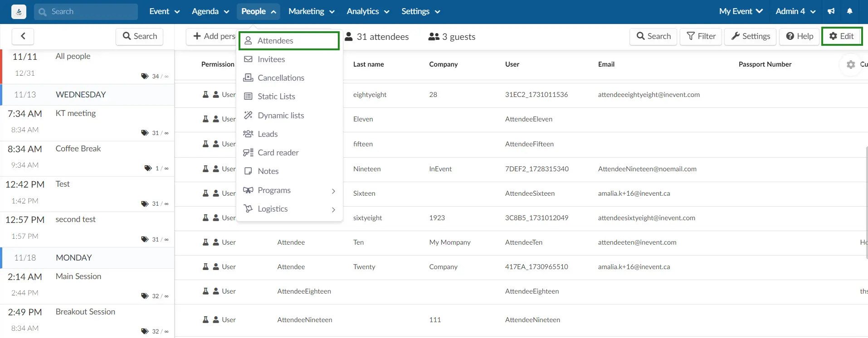Select the All people activity
The width and height of the screenshot is (868, 338).
coord(87,67)
